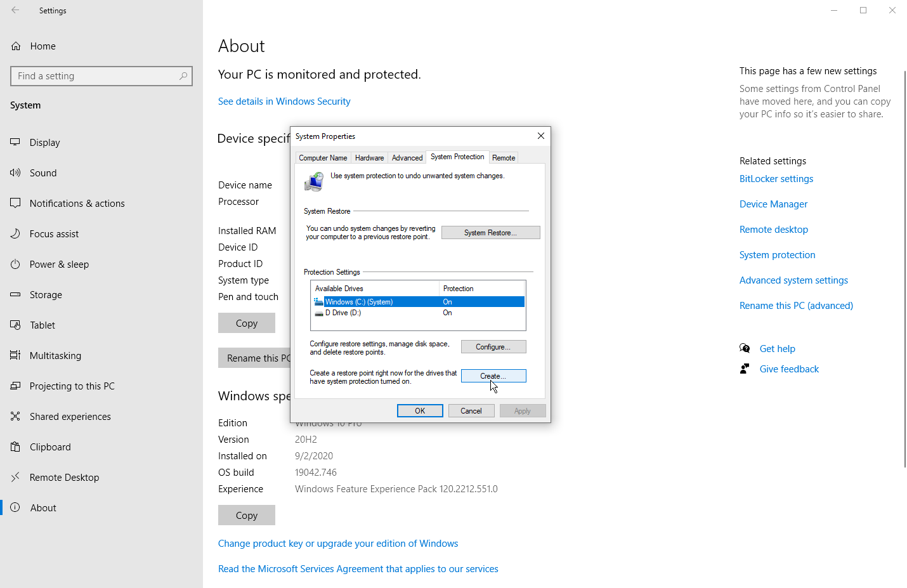
Task: Click the Notifications & actions icon
Action: click(15, 204)
